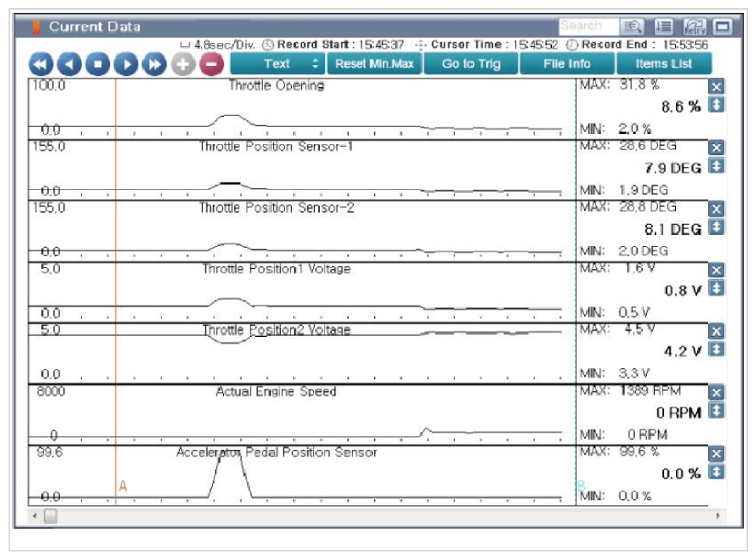Remove the Throttle Opening graph with its X
The image size is (756, 560).
click(717, 86)
